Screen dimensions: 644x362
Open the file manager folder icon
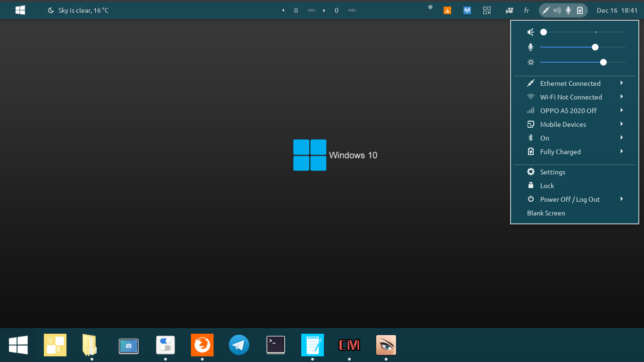pyautogui.click(x=90, y=345)
